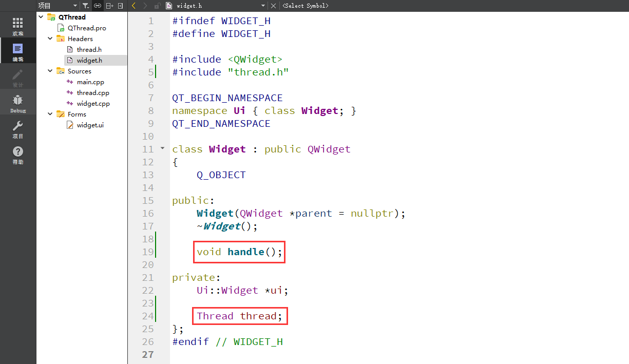Switch to Debug mode
Image resolution: width=629 pixels, height=364 pixels.
(18, 103)
